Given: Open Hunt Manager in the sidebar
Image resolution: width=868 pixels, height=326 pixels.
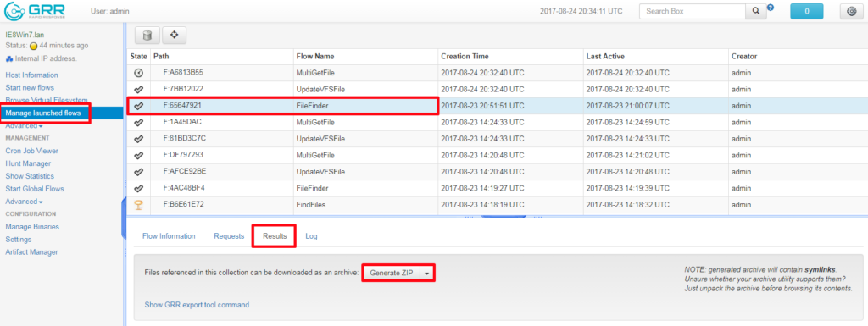Looking at the screenshot, I should pyautogui.click(x=28, y=163).
